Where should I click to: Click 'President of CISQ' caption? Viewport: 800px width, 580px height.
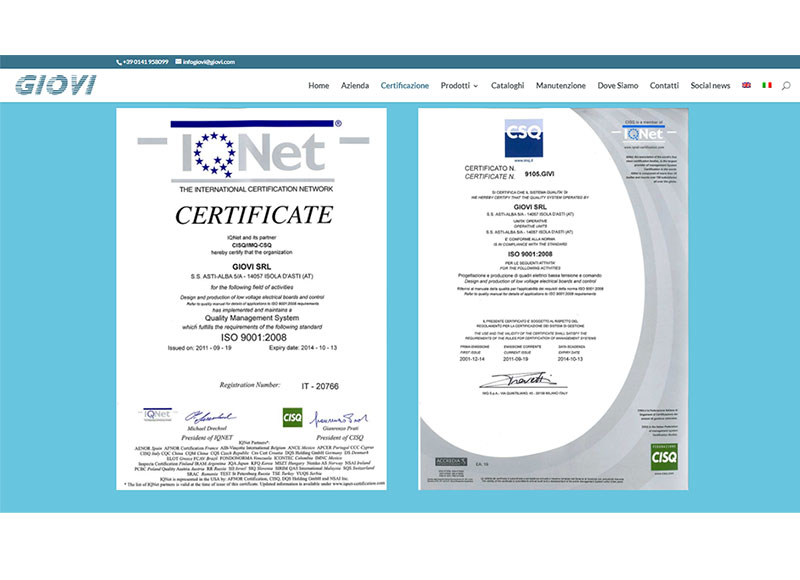coord(340,438)
